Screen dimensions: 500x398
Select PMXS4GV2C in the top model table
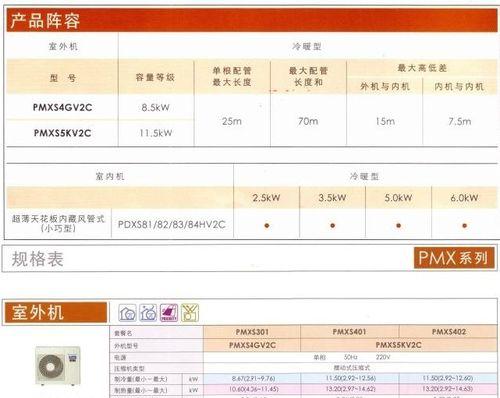(x=62, y=107)
